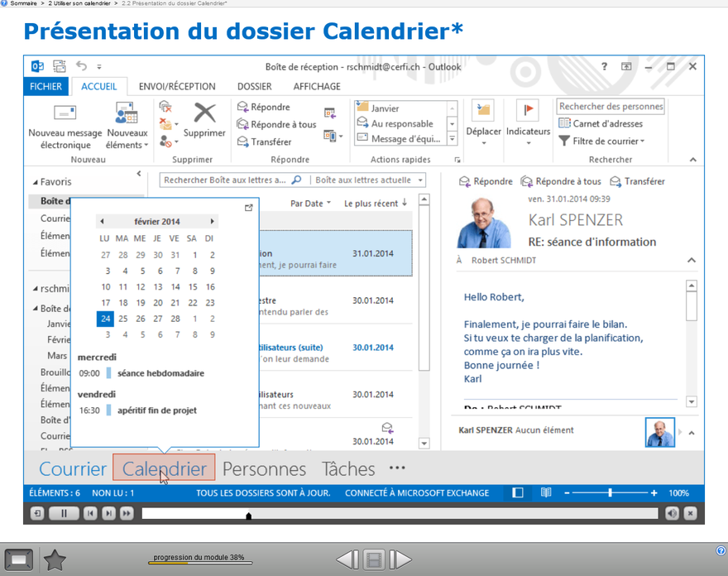
Task: Open Carnet d'adresses
Action: click(601, 123)
